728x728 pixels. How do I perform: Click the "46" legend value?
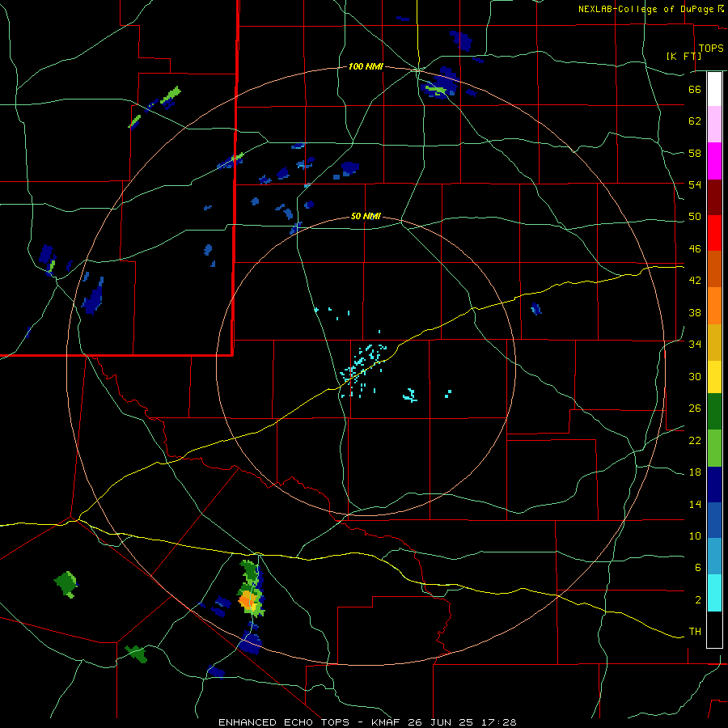(695, 249)
